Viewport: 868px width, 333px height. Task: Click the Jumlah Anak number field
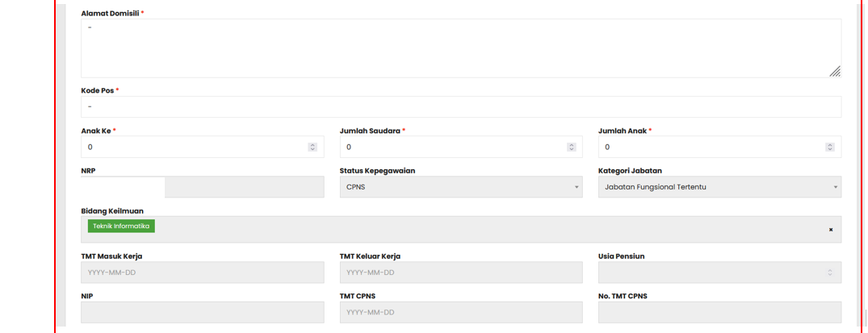tap(711, 147)
